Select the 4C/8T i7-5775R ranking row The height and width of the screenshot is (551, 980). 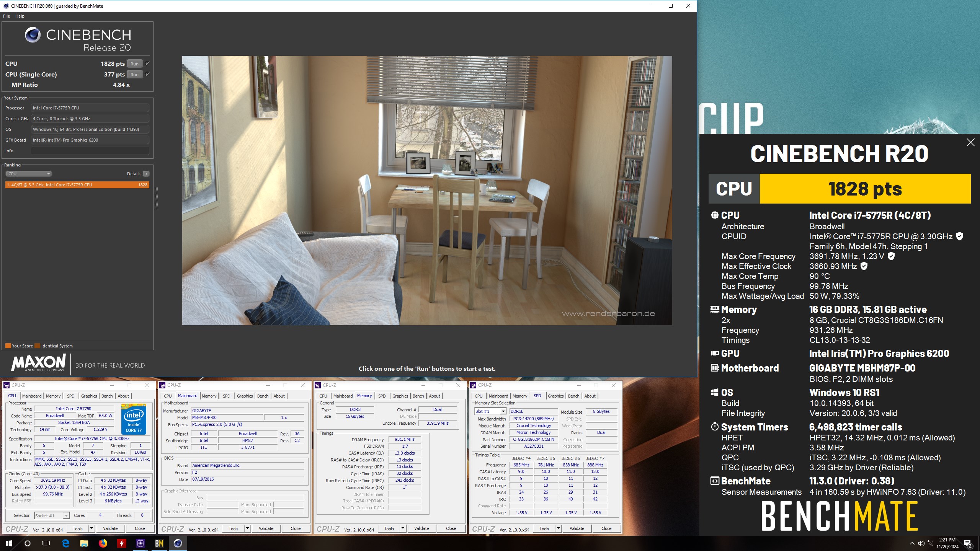point(77,185)
